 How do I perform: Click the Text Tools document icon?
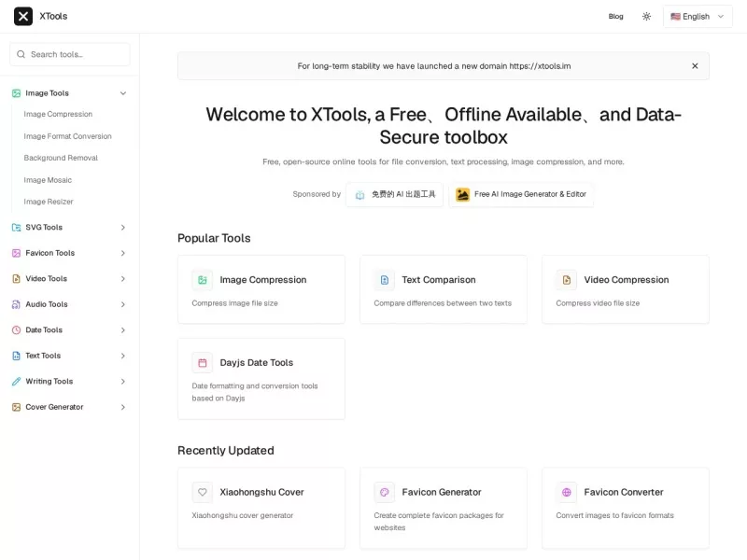coord(16,356)
